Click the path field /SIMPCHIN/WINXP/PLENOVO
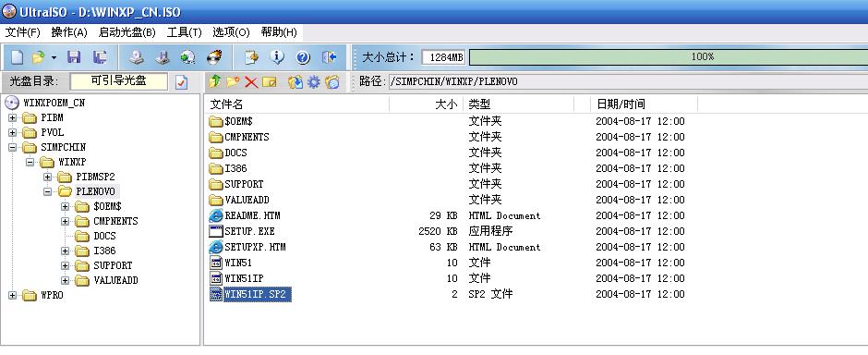This screenshot has height=355, width=868. point(628,82)
